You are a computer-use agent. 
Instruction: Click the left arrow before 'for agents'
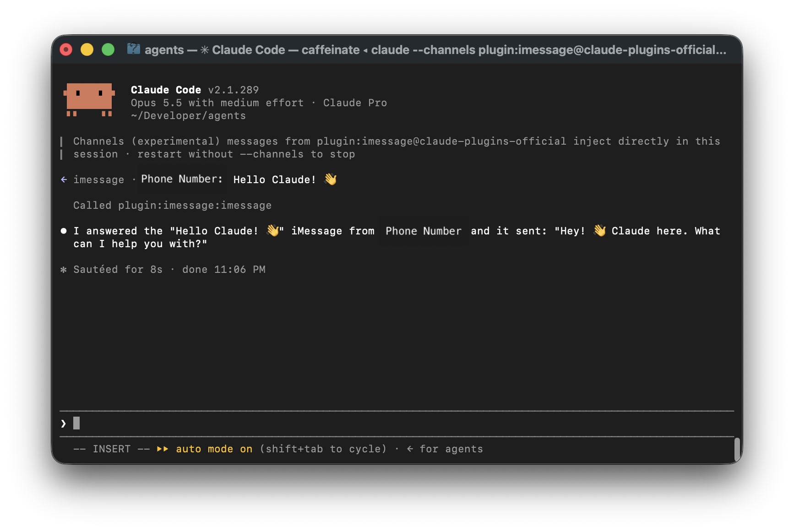[410, 449]
